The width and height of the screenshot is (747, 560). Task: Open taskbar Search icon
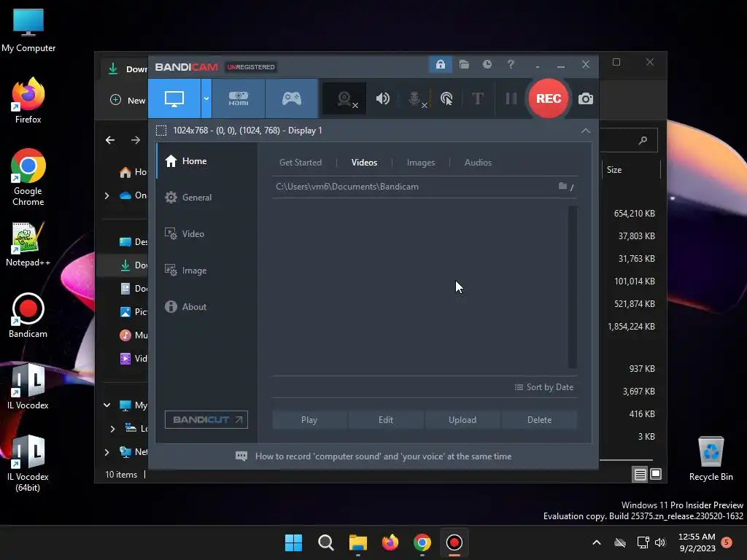(326, 542)
